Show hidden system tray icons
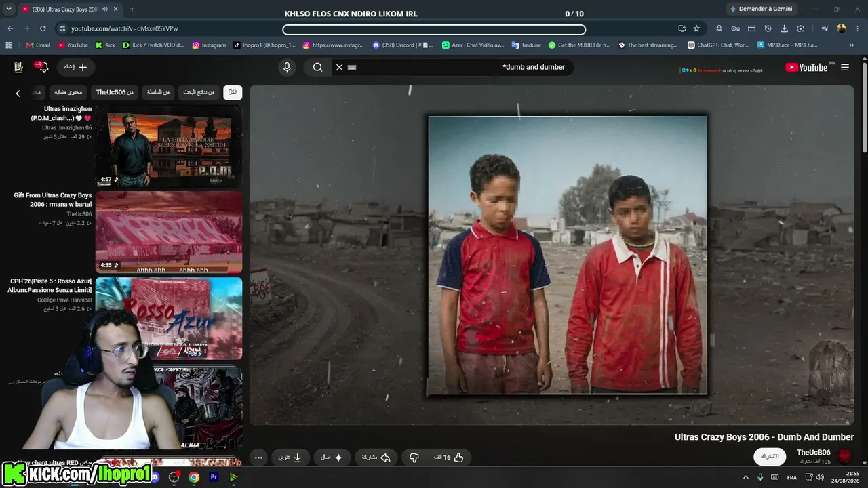The image size is (868, 488). 746,477
